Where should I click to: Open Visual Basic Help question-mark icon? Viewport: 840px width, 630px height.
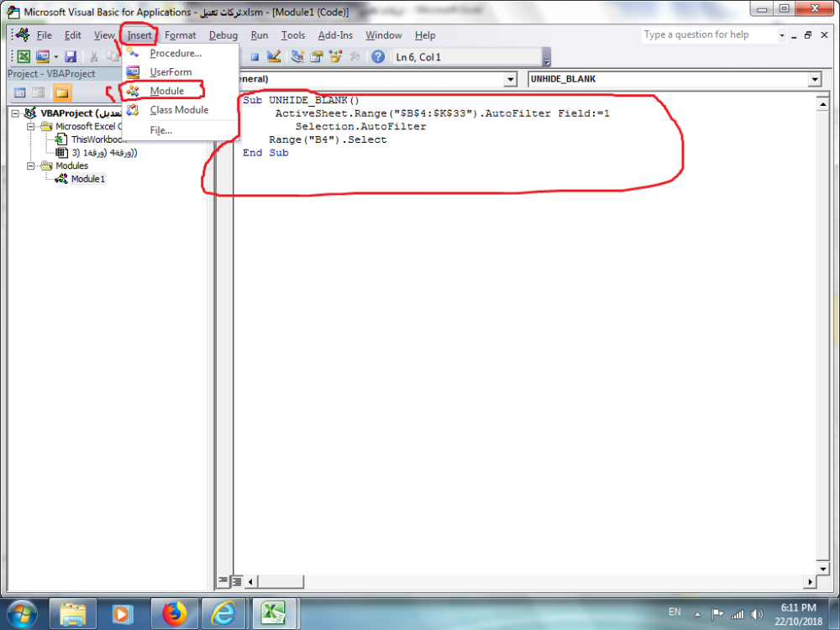click(378, 56)
